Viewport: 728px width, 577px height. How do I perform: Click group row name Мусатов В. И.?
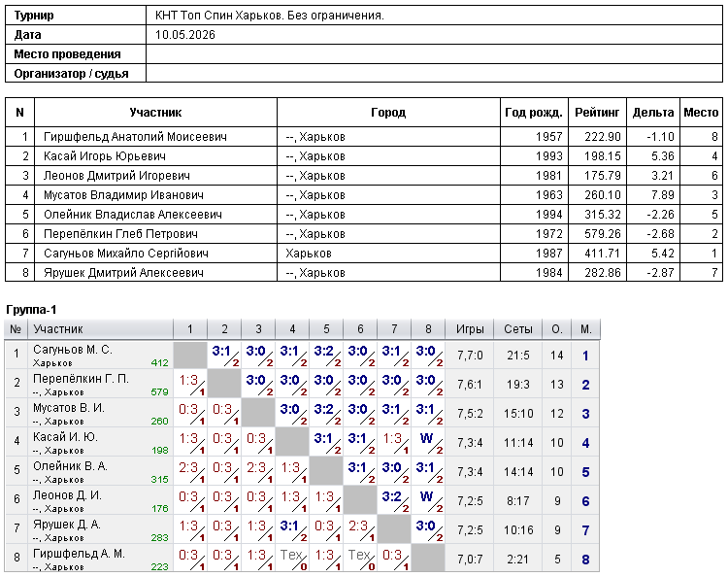69,408
